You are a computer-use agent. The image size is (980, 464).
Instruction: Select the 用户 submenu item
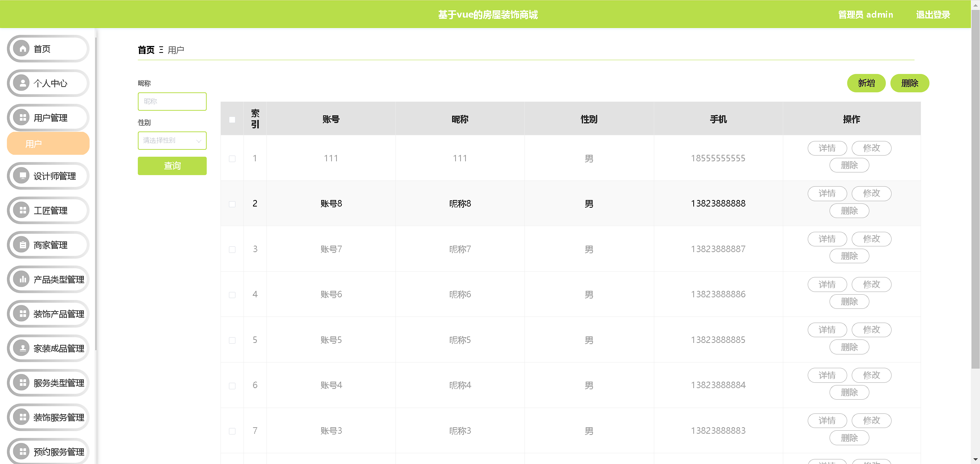pos(48,144)
